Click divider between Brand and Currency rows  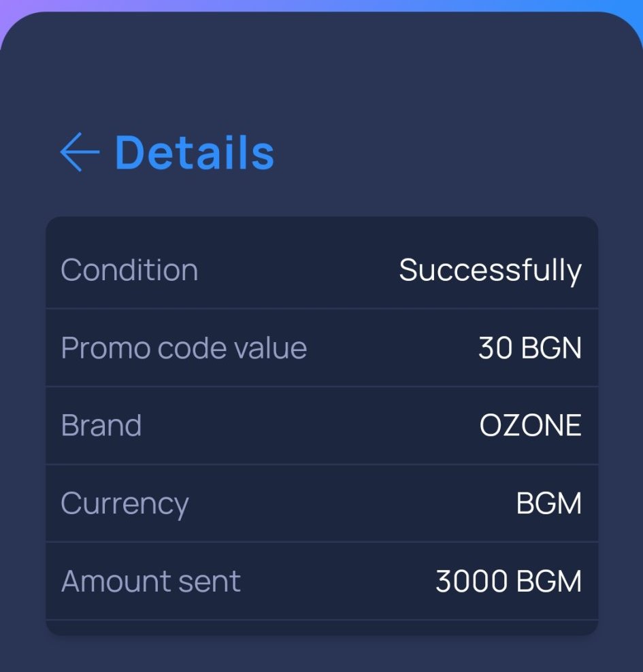tap(322, 465)
